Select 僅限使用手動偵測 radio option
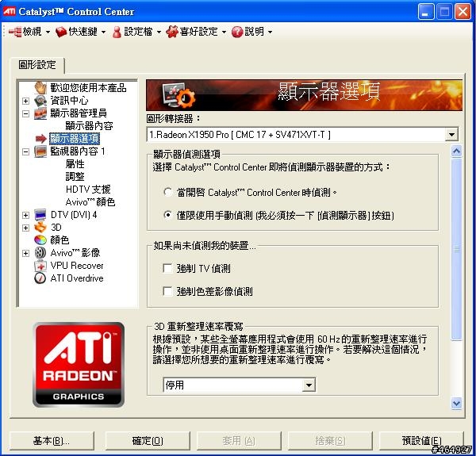 [x=167, y=215]
